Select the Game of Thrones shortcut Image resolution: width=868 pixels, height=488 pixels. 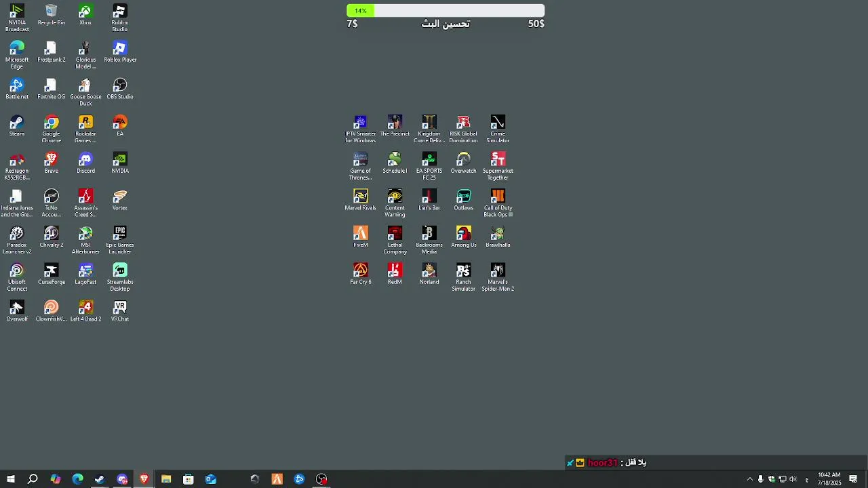click(x=361, y=166)
